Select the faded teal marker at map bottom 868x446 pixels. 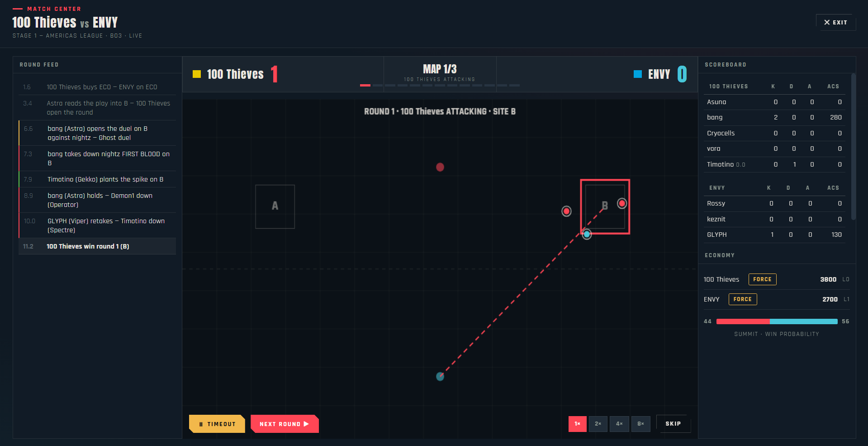(440, 376)
